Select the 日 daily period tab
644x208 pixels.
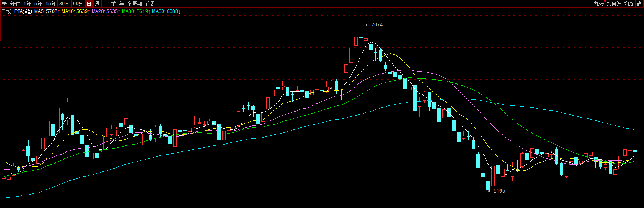click(x=89, y=4)
